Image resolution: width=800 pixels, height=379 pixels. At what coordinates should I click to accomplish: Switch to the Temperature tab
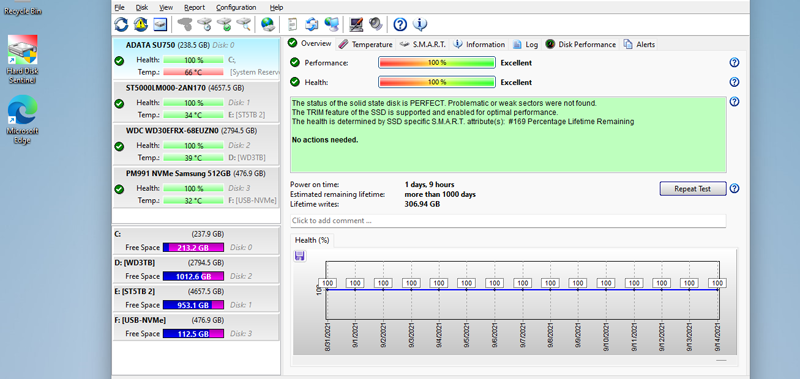click(x=366, y=44)
